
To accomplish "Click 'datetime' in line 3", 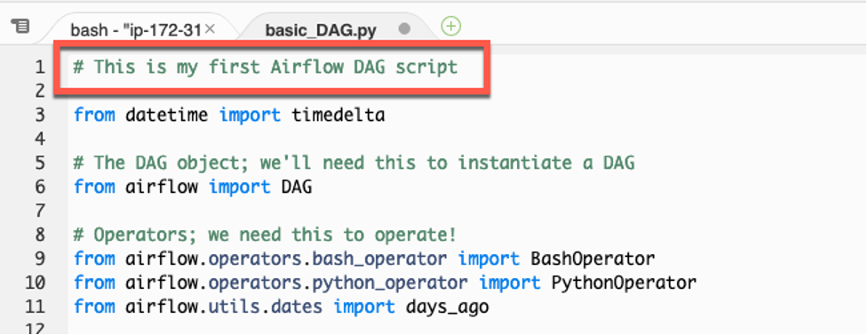I will [167, 116].
